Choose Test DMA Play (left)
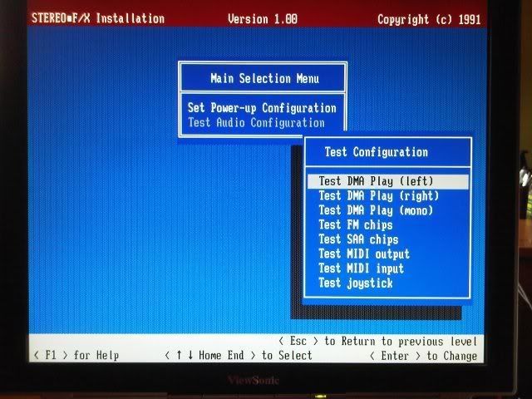 388,181
